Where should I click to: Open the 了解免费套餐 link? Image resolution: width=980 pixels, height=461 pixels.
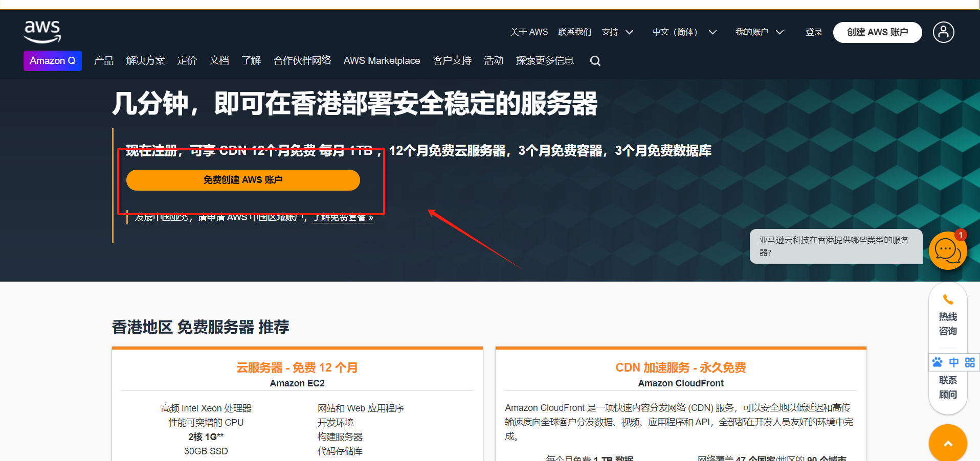pos(343,218)
